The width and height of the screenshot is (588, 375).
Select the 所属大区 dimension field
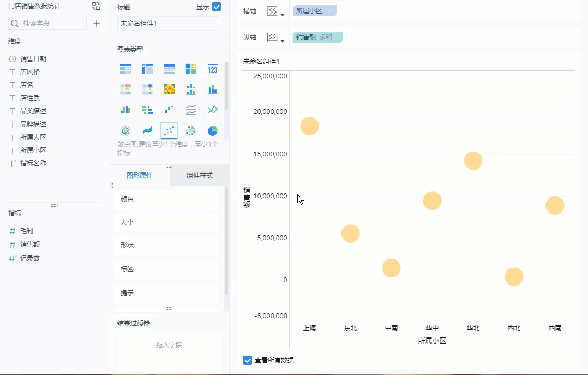click(33, 137)
